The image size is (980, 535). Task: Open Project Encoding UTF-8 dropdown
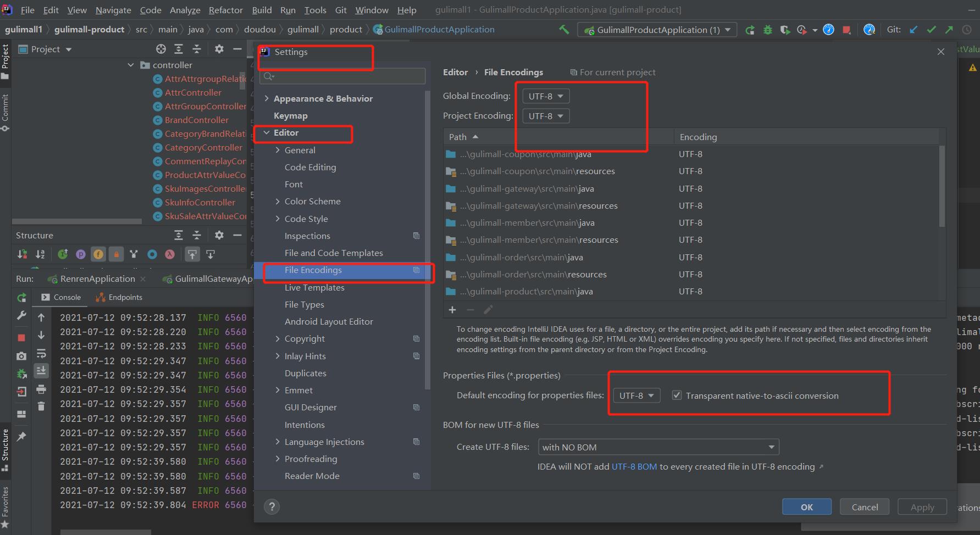tap(546, 116)
